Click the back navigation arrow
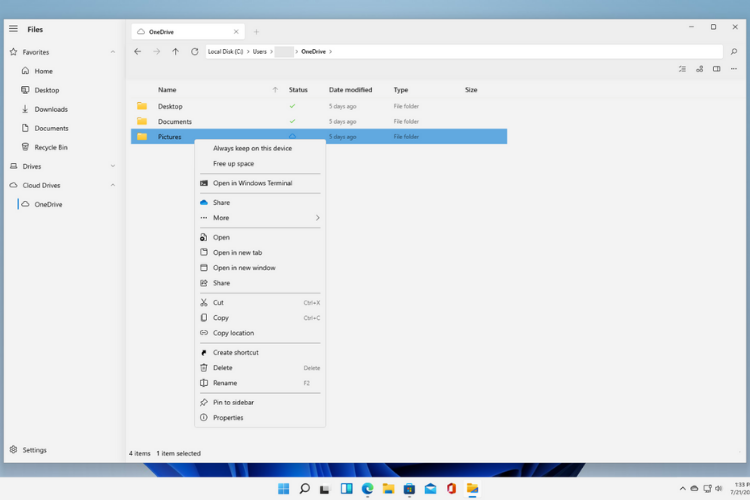 (138, 51)
